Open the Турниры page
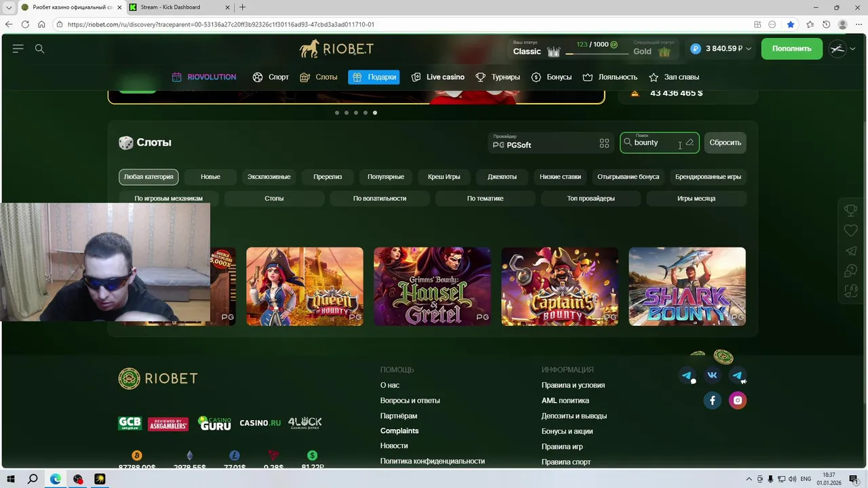This screenshot has height=488, width=868. [x=498, y=77]
